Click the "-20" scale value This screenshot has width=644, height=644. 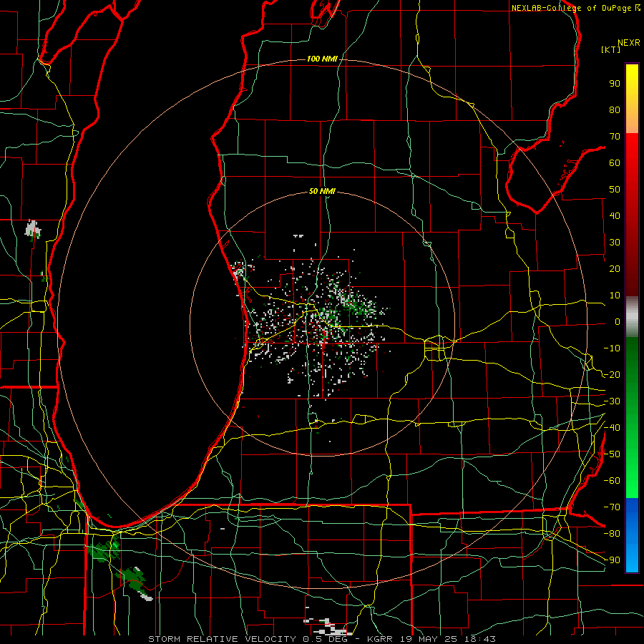[x=612, y=375]
